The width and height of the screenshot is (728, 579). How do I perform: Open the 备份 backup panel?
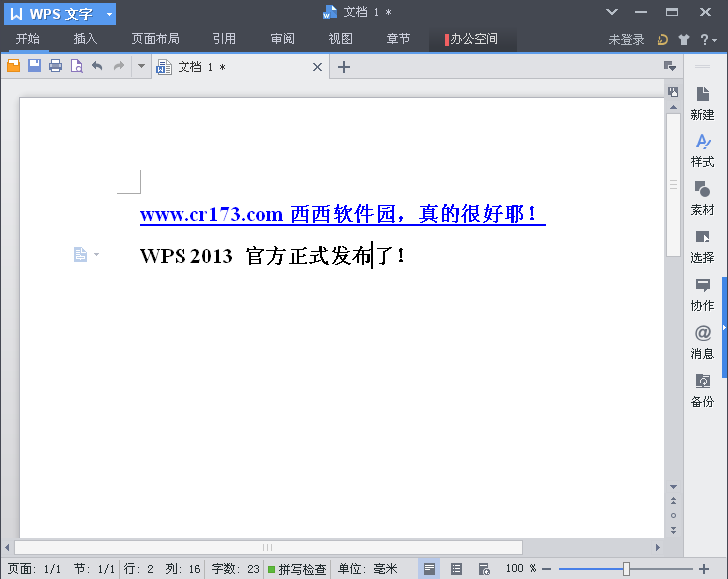pos(702,391)
